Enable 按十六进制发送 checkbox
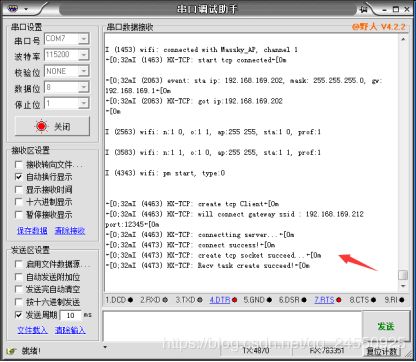416x362 pixels. [19, 302]
